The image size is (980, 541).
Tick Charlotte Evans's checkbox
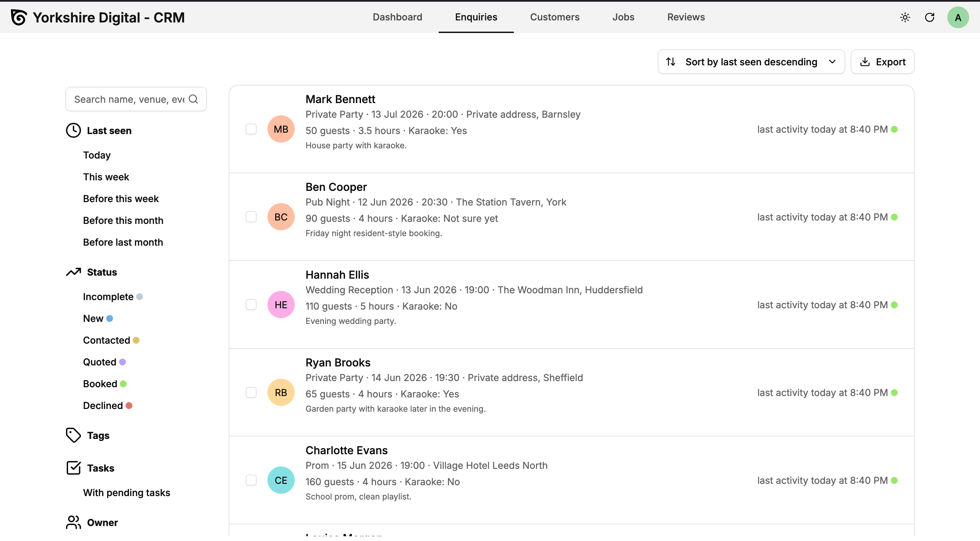(x=251, y=480)
